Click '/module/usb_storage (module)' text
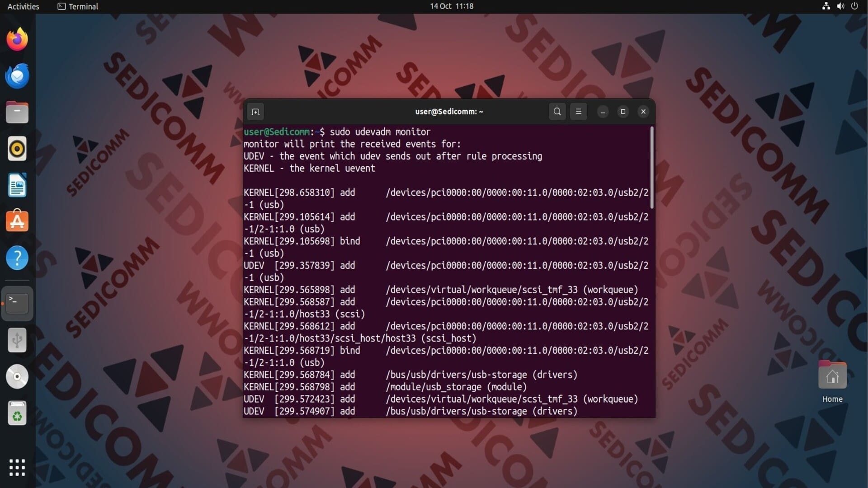868x488 pixels. click(456, 387)
